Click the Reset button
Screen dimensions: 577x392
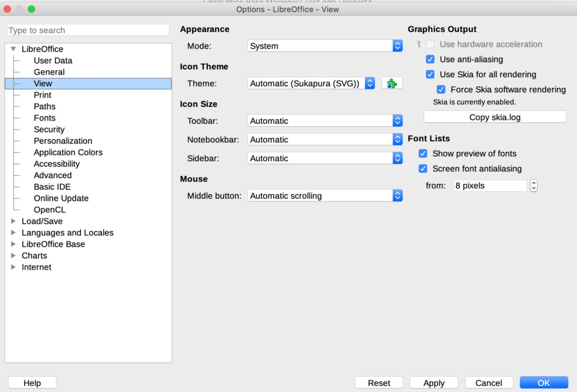pos(379,383)
